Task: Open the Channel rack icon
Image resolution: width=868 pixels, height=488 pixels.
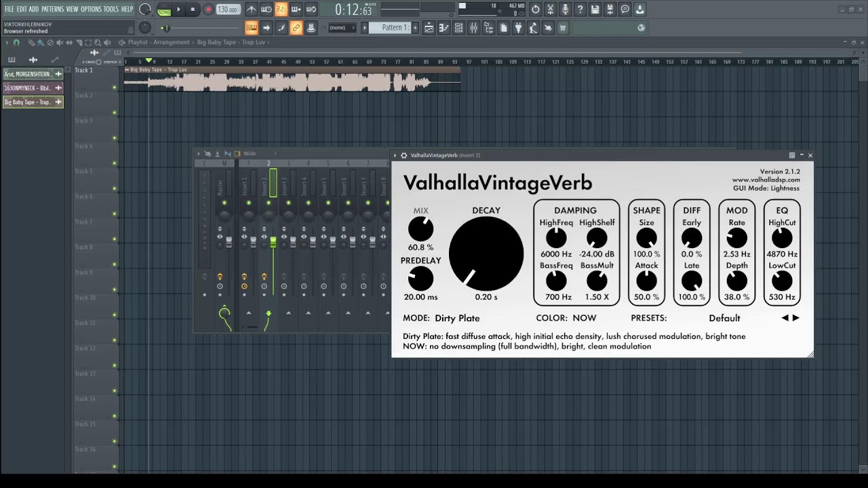Action: (458, 28)
